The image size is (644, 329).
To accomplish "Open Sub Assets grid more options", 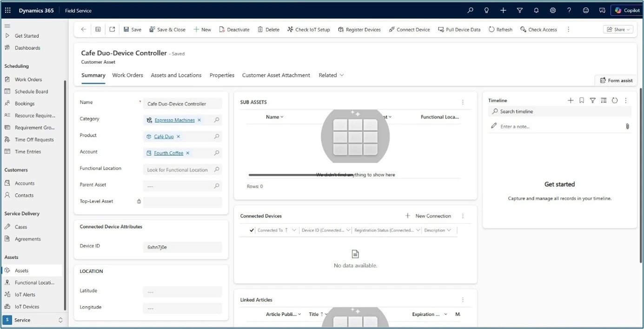I will (x=463, y=102).
